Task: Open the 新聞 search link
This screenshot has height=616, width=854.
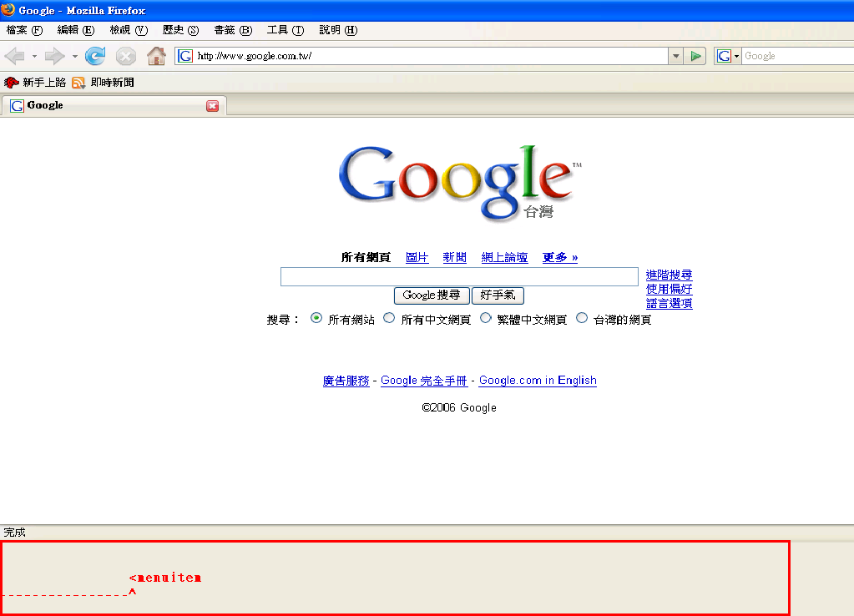Action: click(x=455, y=258)
